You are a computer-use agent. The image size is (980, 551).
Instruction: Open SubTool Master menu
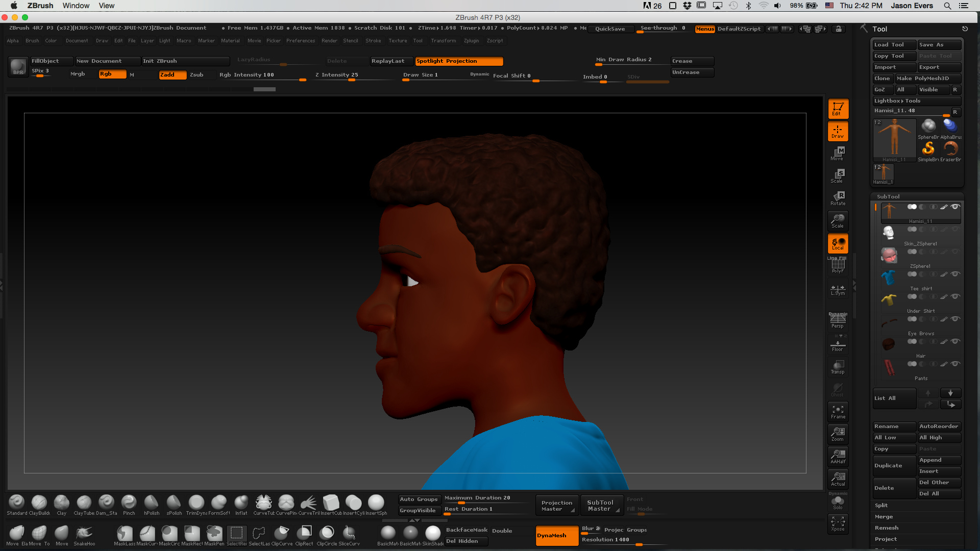(601, 506)
